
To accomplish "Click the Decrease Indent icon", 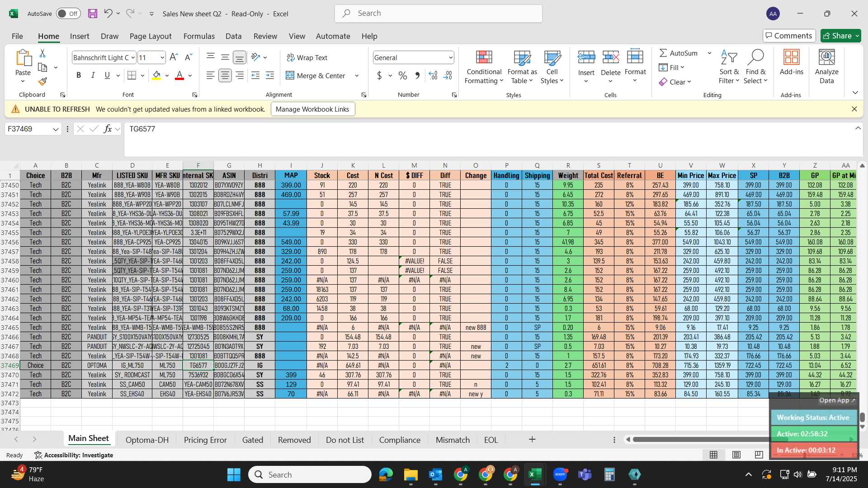I will click(x=255, y=75).
